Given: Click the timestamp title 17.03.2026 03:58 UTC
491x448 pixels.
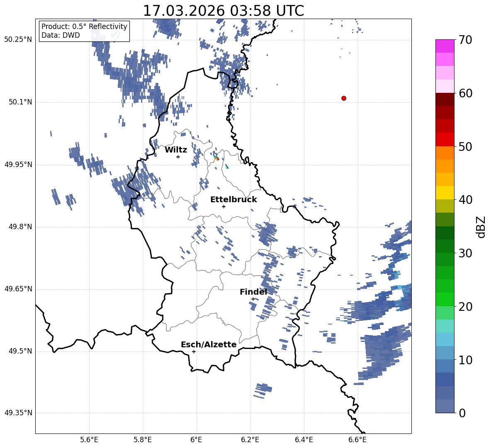Looking at the screenshot, I should pos(224,11).
